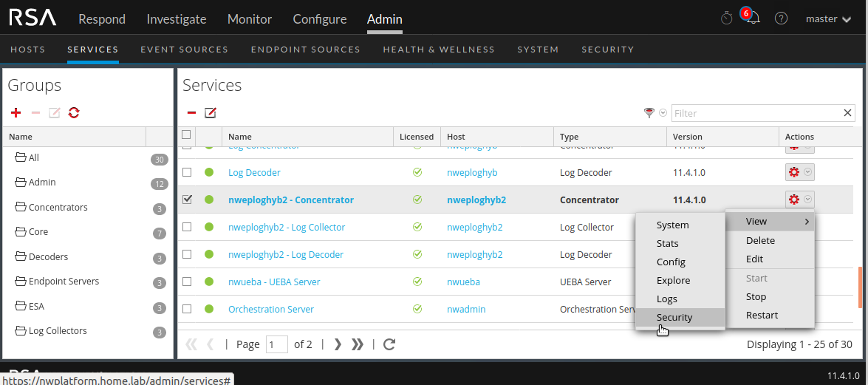
Task: Refresh groups with the red sync icon
Action: coord(74,112)
